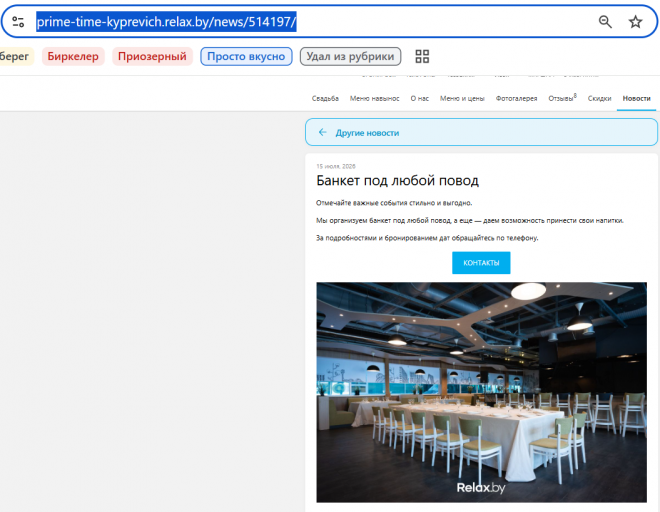Bookmark this page with the star icon
This screenshot has width=660, height=512.
point(635,21)
